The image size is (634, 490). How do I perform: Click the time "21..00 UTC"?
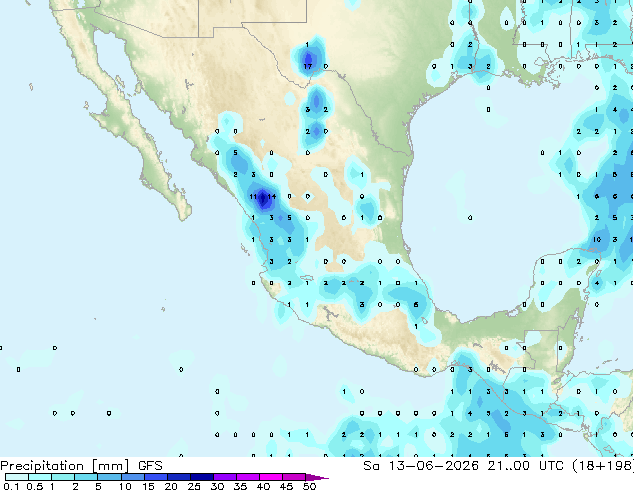point(525,466)
